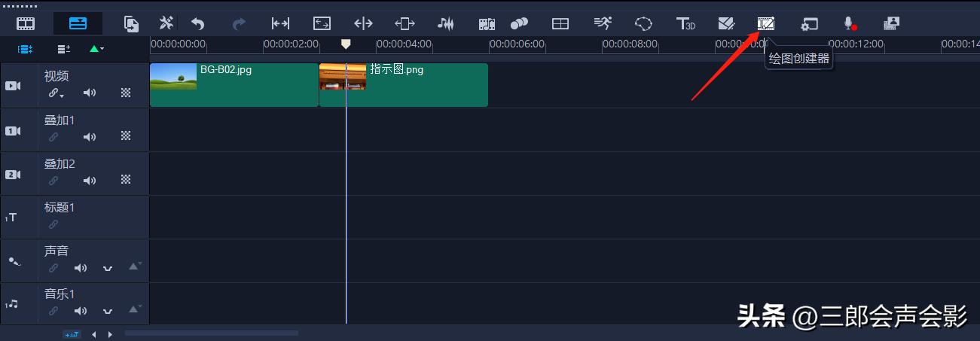
Task: Open the customize toolbar tools icon
Action: point(167,24)
